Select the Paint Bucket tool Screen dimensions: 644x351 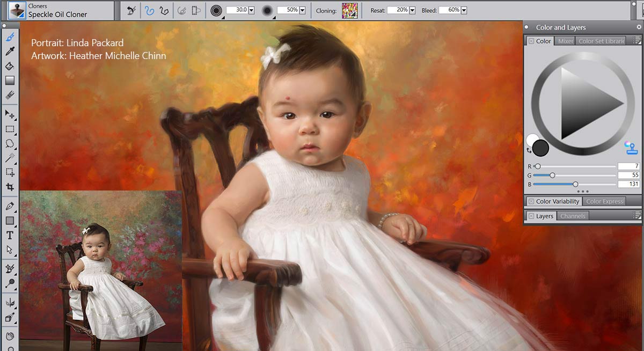(x=10, y=66)
